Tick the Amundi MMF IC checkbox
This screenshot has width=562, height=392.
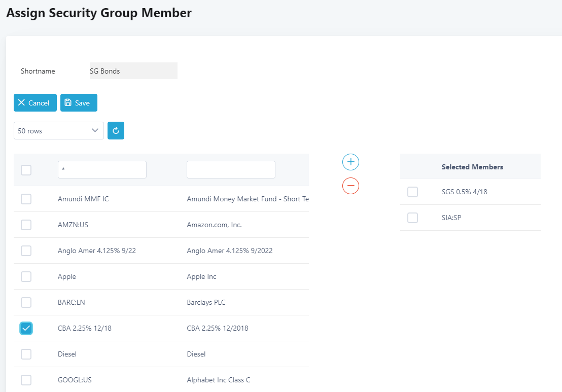pyautogui.click(x=26, y=199)
